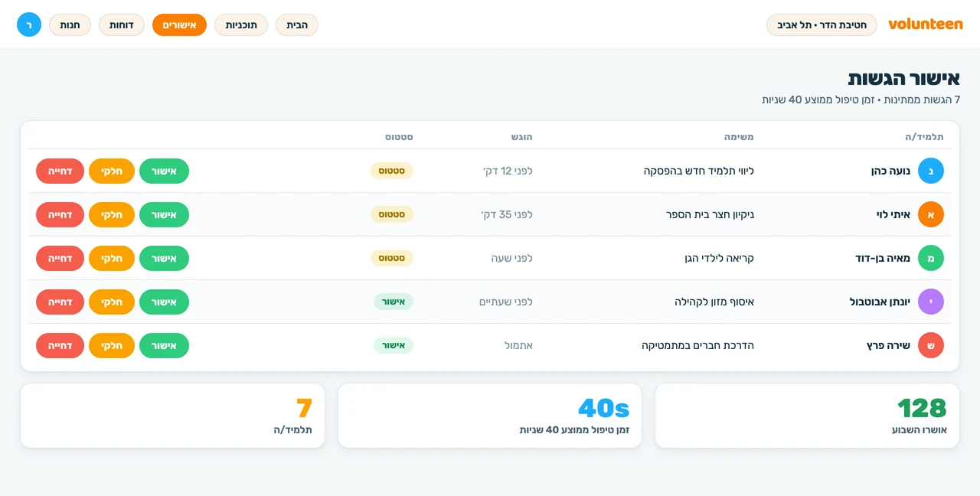Image resolution: width=980 pixels, height=496 pixels.
Task: Click avatar נ of נועה כהן
Action: [x=931, y=171]
